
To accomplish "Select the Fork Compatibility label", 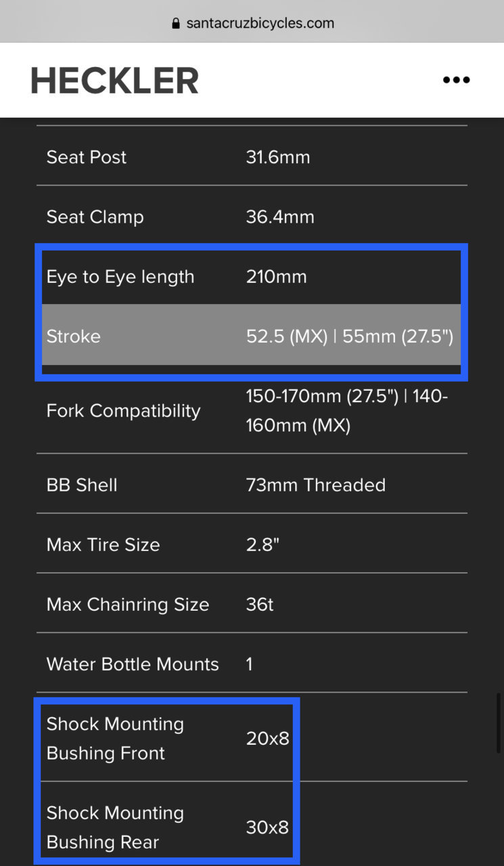I will (123, 411).
